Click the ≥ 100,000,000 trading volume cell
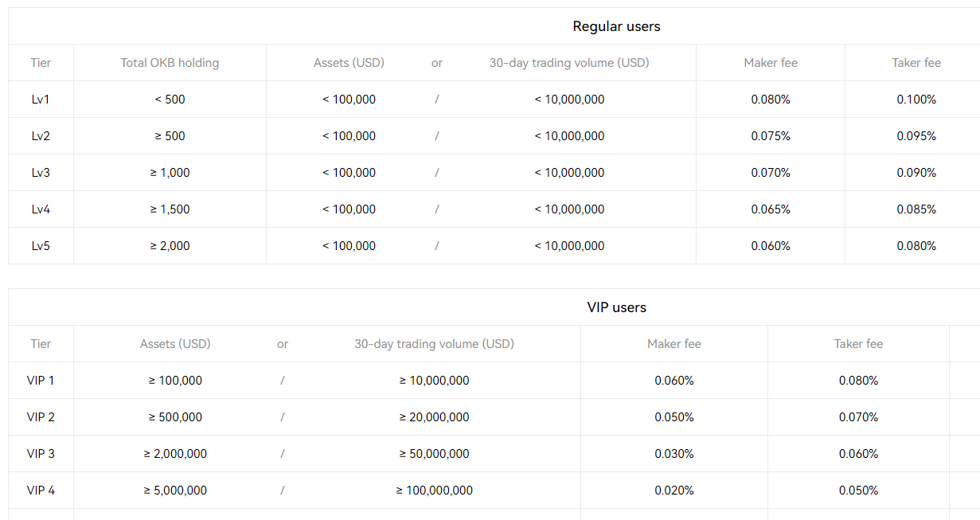The height and width of the screenshot is (520, 980). point(434,491)
